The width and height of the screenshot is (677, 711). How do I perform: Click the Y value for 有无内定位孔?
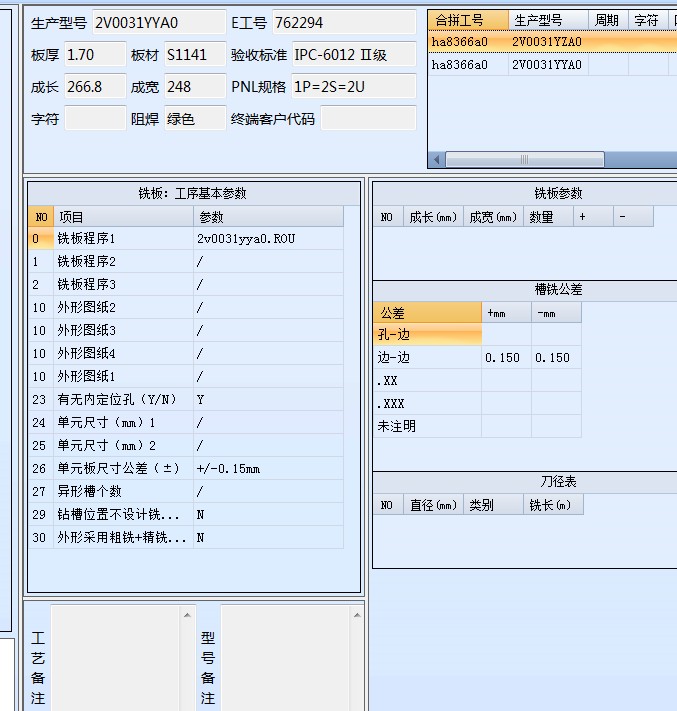[x=268, y=399]
